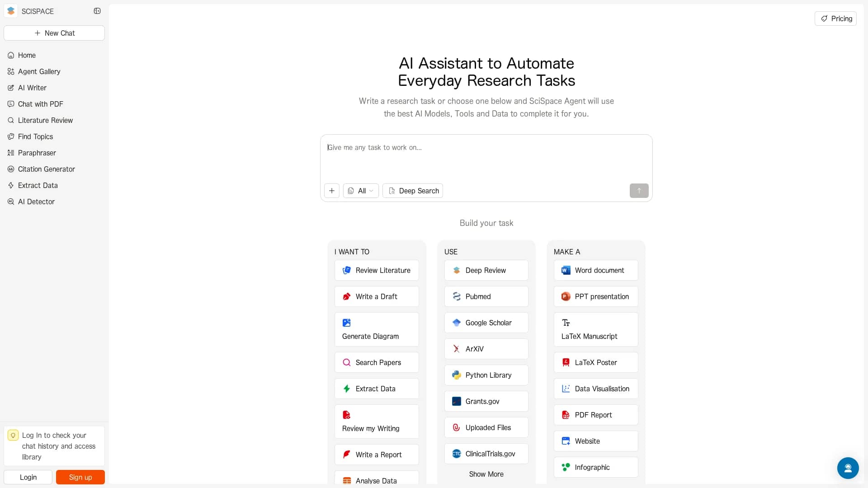This screenshot has height=488, width=868.
Task: Select Review my Writing task
Action: [377, 422]
